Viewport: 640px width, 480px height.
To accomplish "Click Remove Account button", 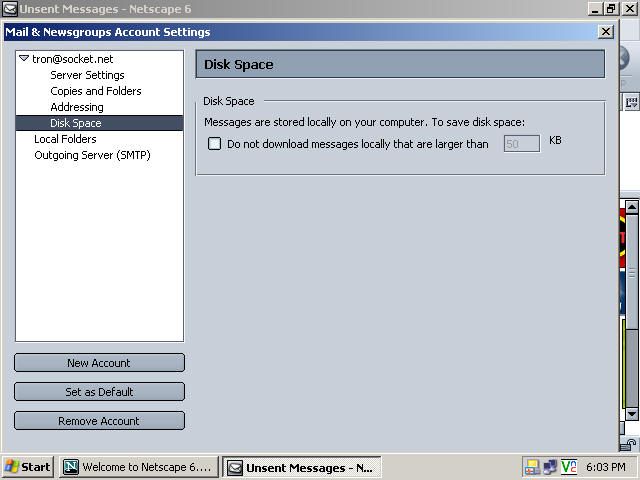I will tap(99, 421).
